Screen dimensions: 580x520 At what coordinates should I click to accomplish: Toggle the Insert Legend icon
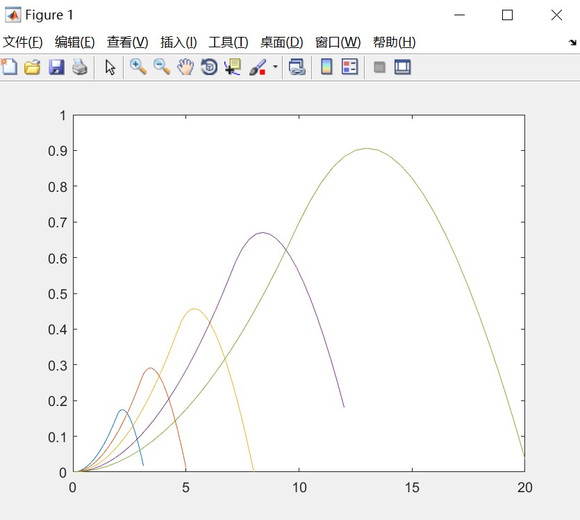point(350,67)
